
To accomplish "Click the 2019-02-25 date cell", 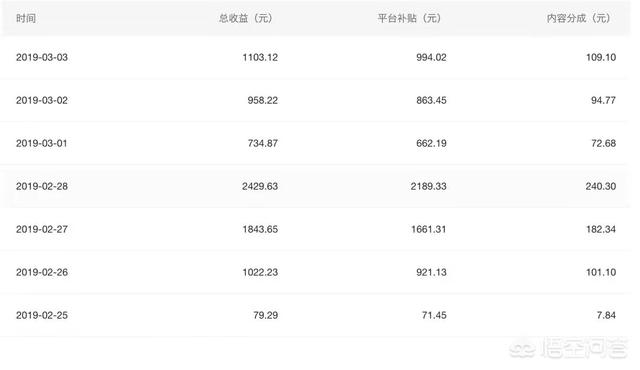I will pyautogui.click(x=42, y=315).
